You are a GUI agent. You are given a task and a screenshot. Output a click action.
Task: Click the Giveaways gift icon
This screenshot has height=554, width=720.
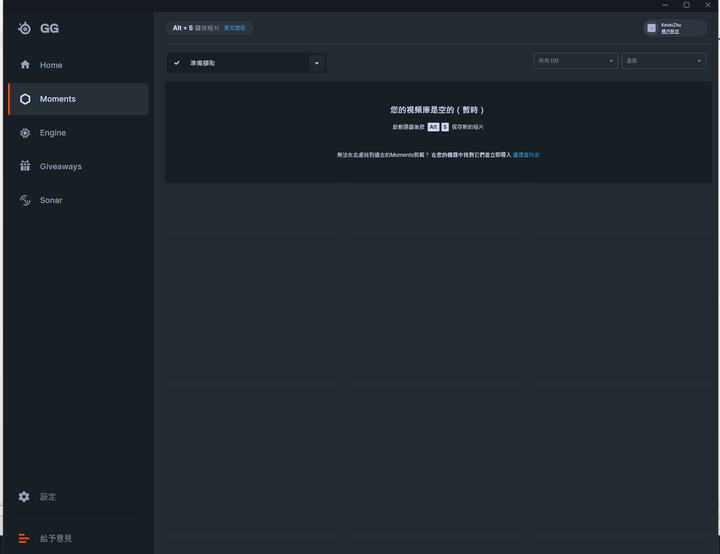[x=25, y=166]
